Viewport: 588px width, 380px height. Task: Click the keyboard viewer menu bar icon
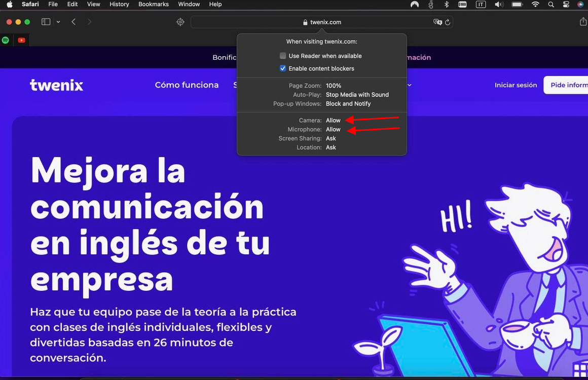click(462, 5)
